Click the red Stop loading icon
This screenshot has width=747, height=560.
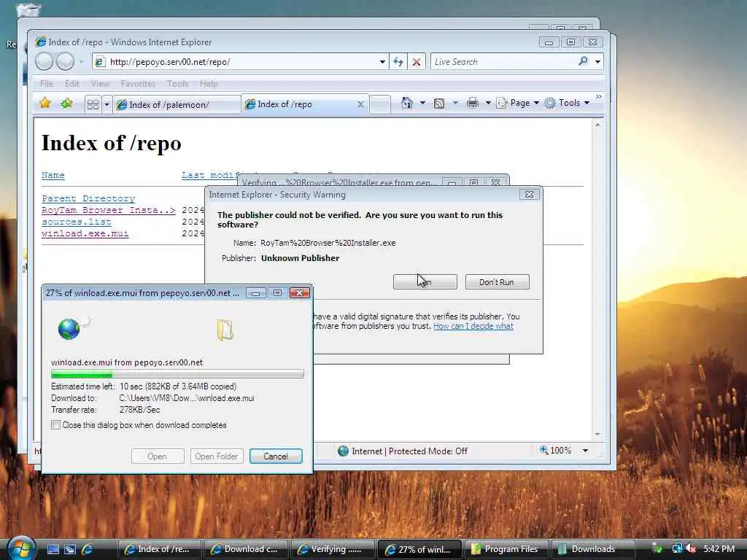pyautogui.click(x=417, y=62)
